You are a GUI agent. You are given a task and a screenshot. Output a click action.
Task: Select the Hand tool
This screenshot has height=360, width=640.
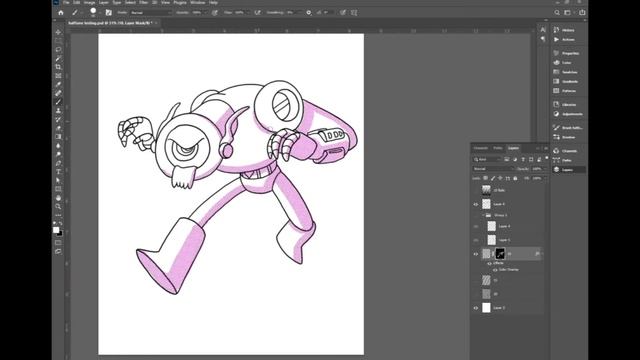tap(58, 198)
